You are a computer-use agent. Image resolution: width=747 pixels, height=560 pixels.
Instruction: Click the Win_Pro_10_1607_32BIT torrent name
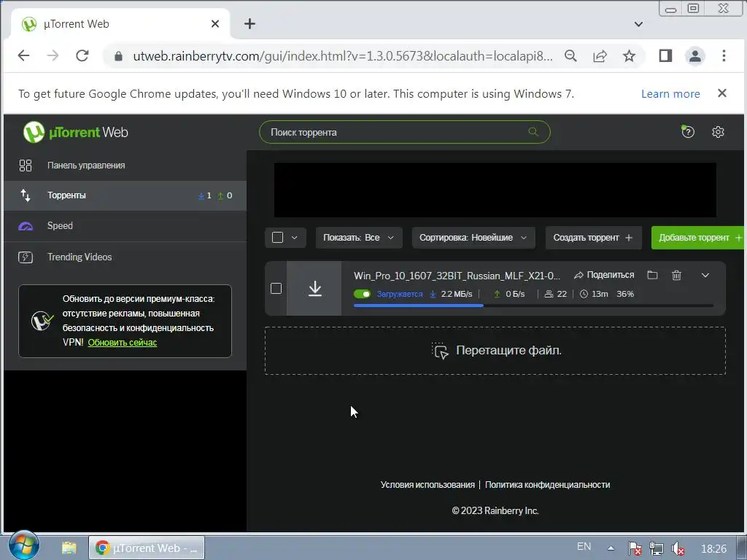click(457, 276)
